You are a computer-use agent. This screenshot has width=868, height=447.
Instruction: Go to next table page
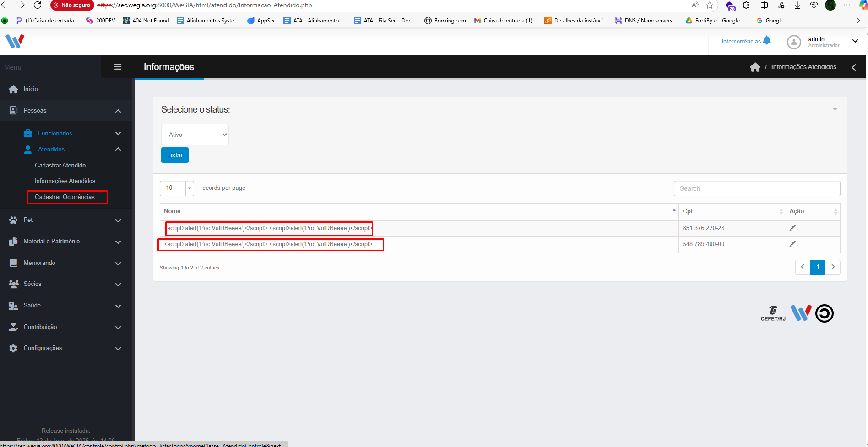point(833,267)
